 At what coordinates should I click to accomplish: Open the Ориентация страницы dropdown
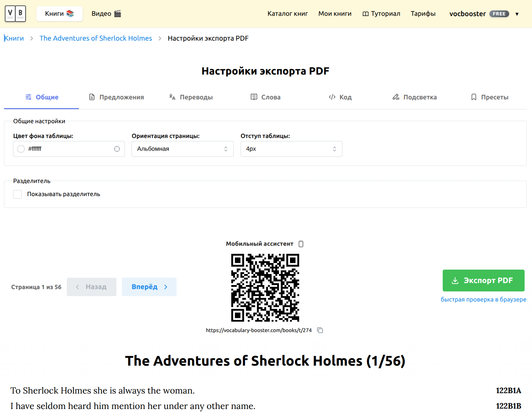coord(182,149)
